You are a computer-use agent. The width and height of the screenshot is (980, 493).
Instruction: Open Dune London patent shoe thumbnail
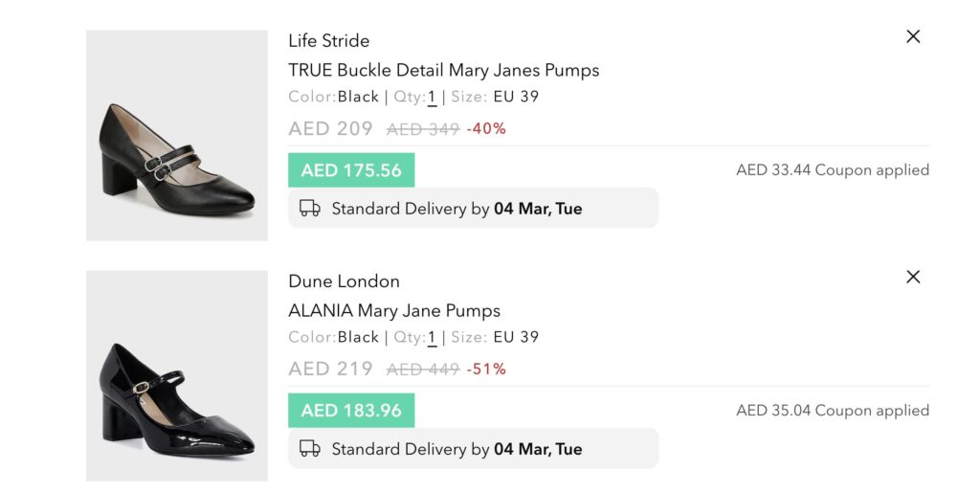click(x=177, y=375)
